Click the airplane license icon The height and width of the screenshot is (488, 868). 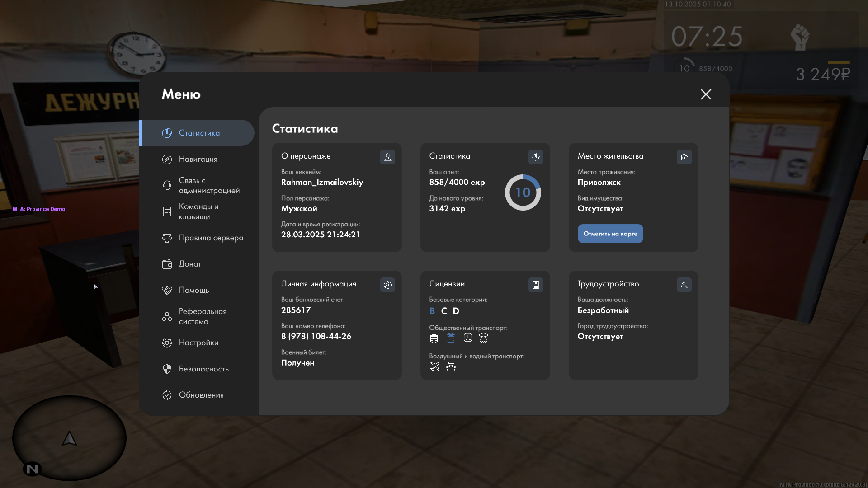[434, 367]
